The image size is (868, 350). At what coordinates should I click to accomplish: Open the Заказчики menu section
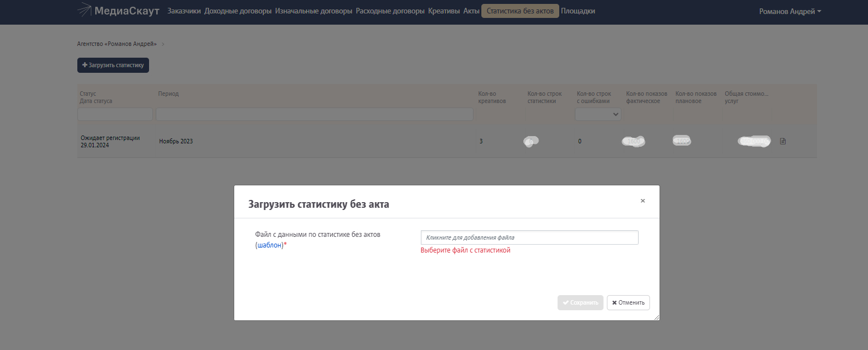coord(184,11)
